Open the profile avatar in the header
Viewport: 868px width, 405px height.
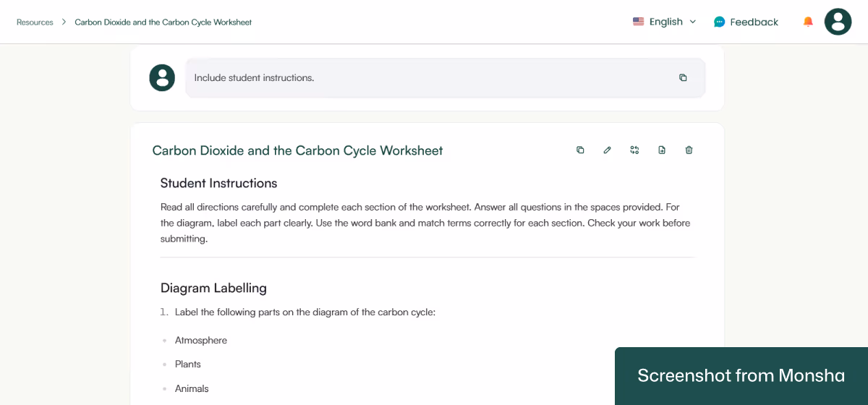tap(838, 22)
